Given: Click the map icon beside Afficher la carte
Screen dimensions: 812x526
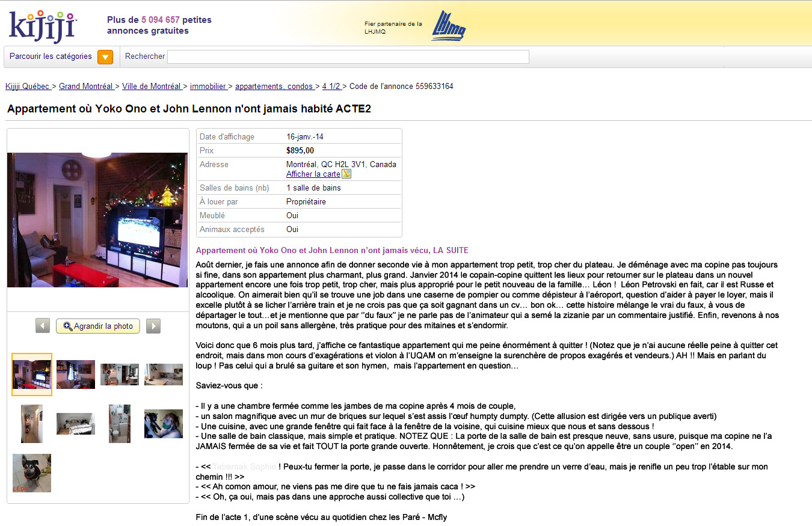Looking at the screenshot, I should tap(346, 174).
